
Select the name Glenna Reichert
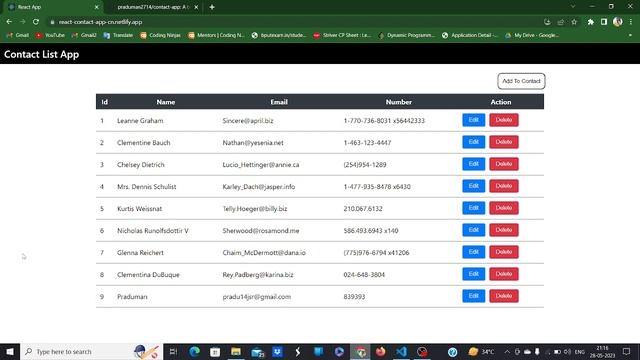tap(140, 253)
